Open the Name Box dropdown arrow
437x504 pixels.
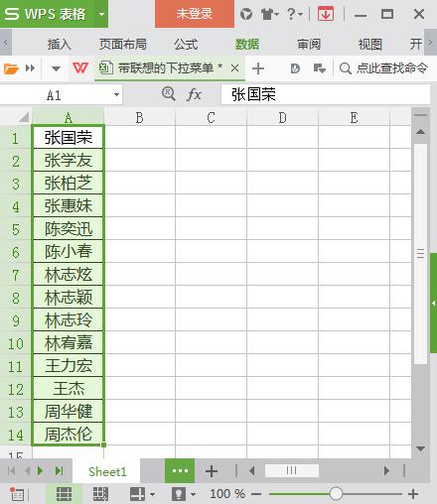[x=116, y=95]
